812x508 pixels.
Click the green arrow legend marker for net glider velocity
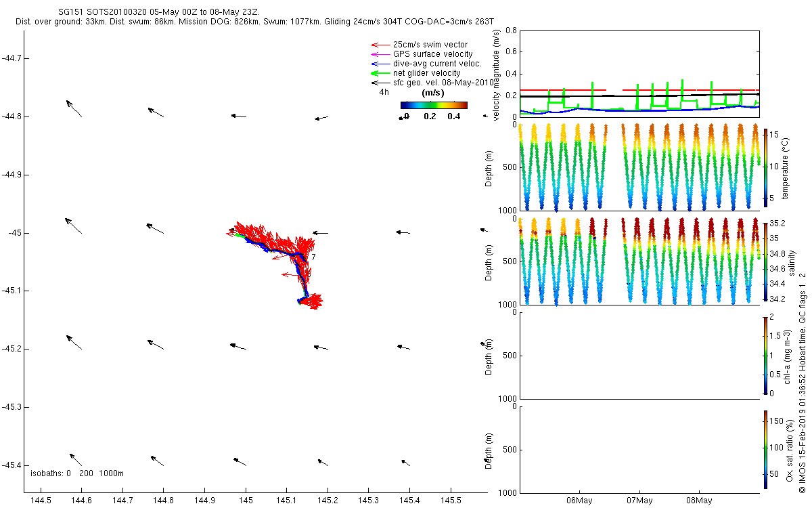[379, 73]
